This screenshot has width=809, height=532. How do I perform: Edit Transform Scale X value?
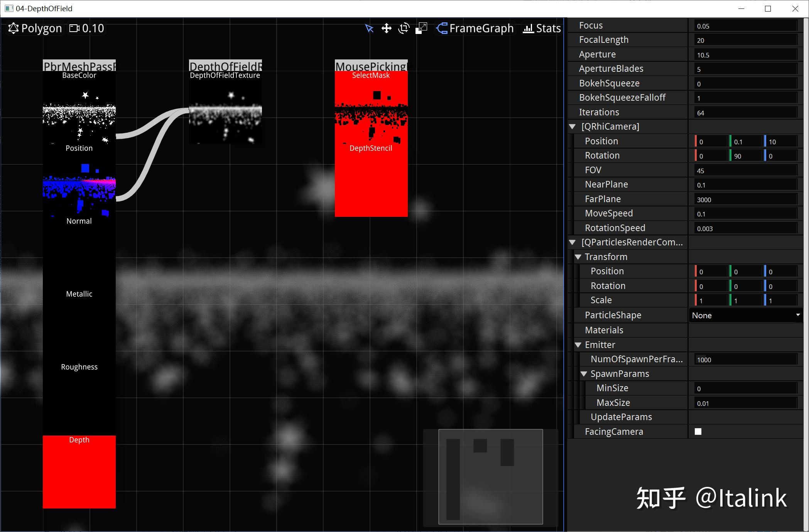pyautogui.click(x=711, y=301)
